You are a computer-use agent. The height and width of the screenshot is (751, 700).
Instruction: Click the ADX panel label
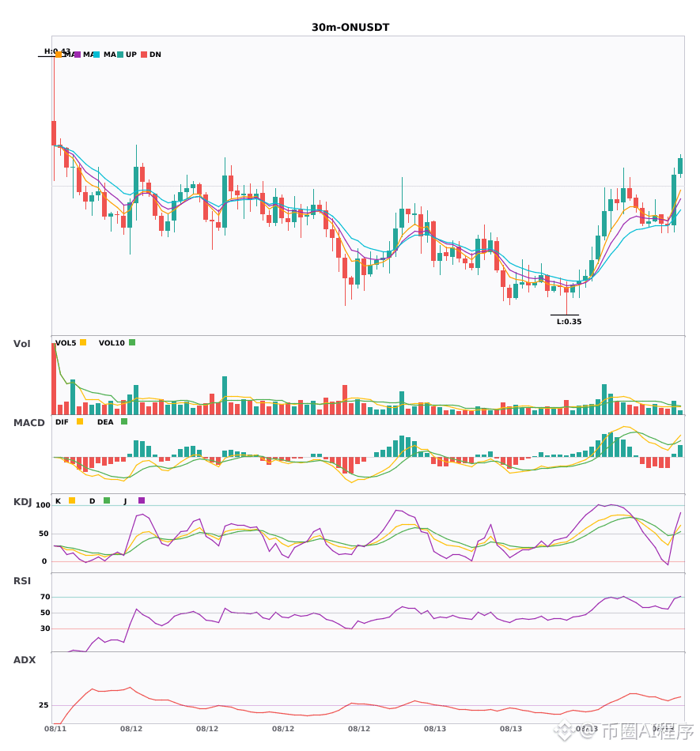tap(25, 660)
